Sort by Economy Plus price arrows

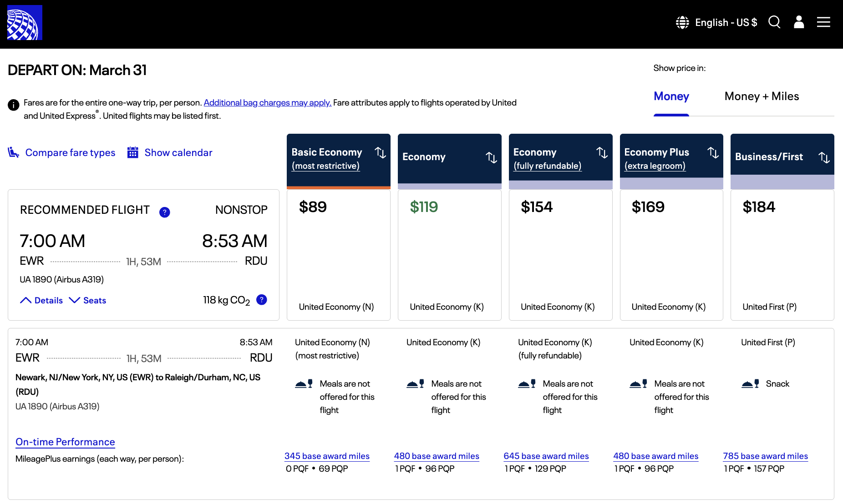pos(713,153)
